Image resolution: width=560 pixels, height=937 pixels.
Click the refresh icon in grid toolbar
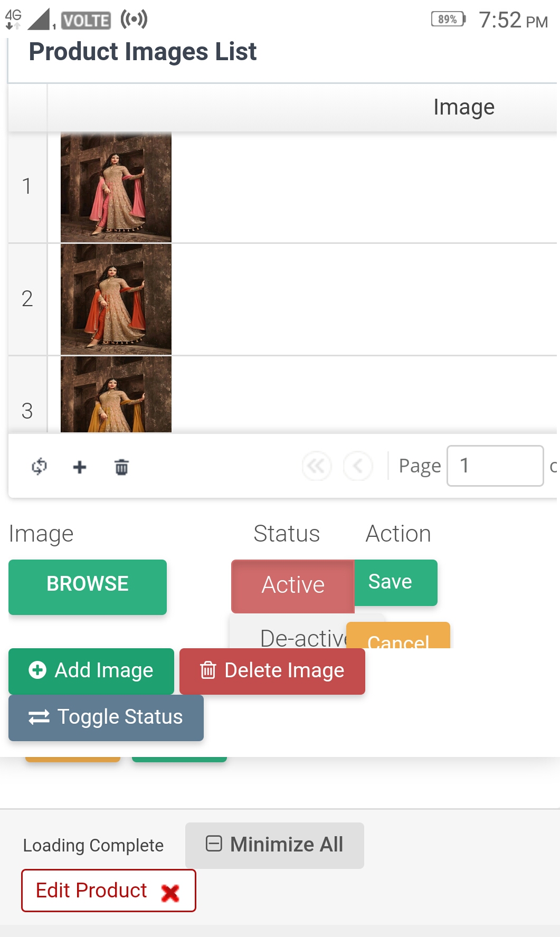[39, 467]
